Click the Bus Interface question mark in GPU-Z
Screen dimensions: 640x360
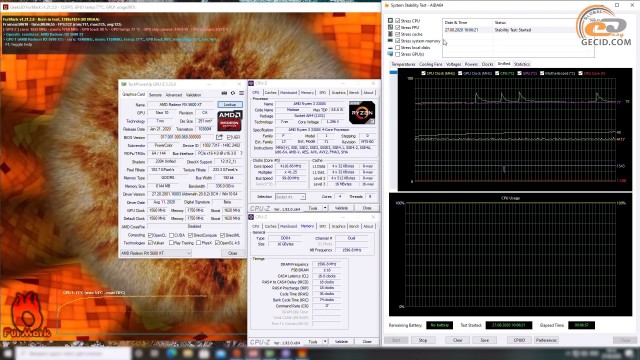tap(241, 153)
